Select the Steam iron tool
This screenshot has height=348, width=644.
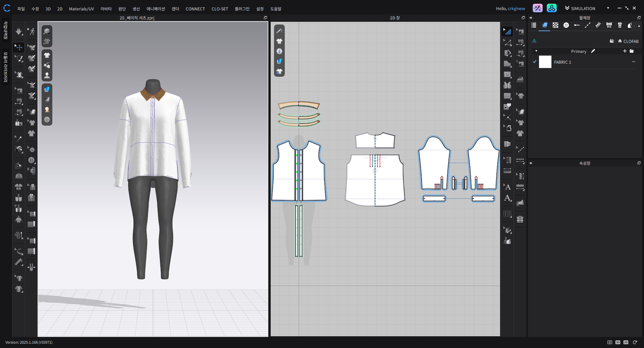point(520,79)
